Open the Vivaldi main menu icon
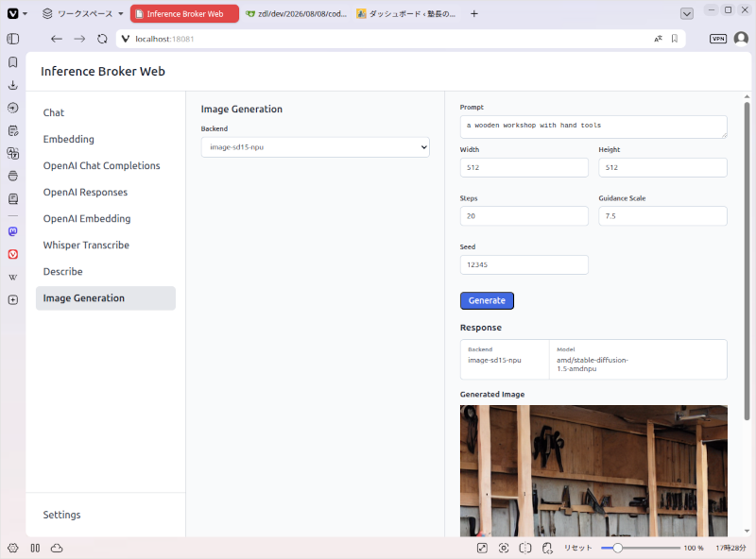 coord(13,13)
